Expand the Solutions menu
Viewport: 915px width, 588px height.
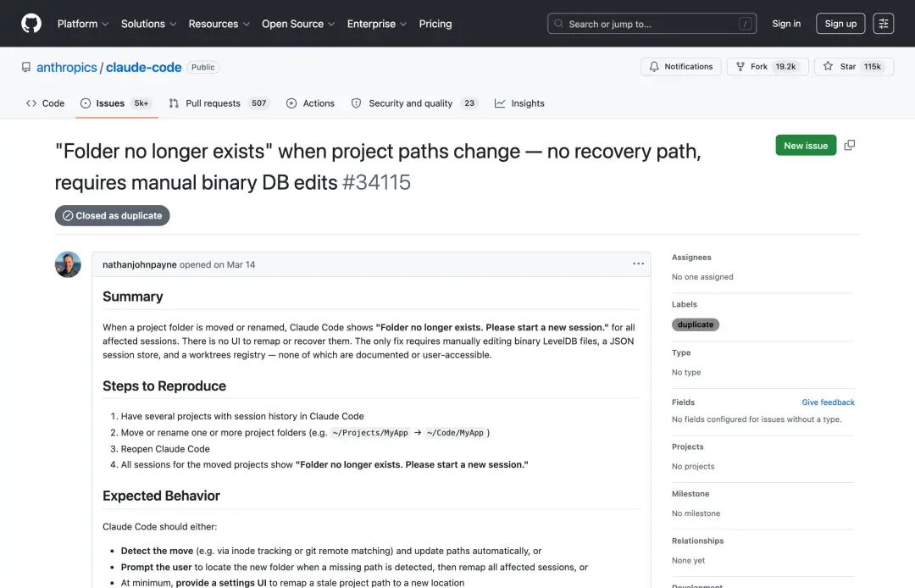148,24
